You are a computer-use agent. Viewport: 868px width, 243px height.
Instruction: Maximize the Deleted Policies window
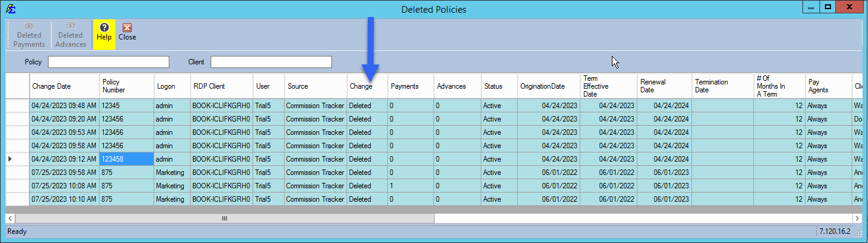(827, 7)
